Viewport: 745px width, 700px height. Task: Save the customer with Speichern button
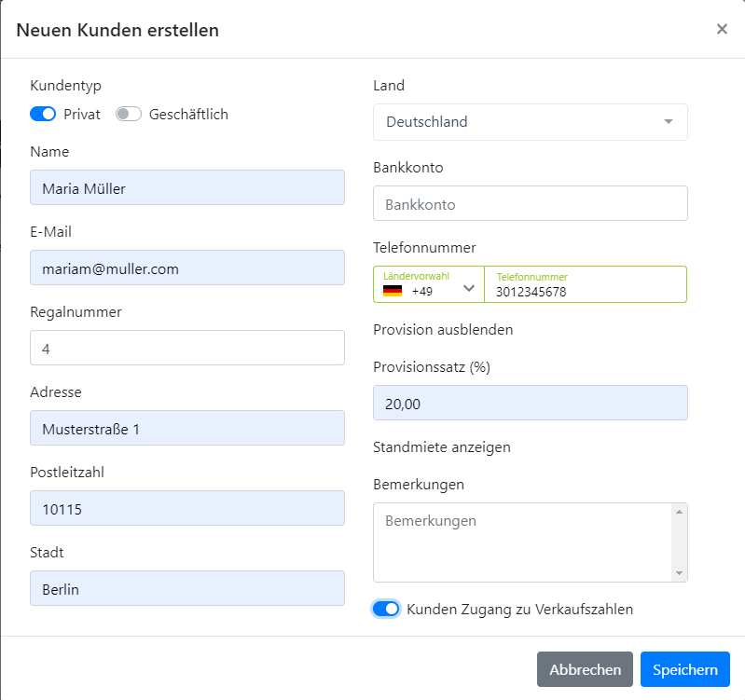[684, 669]
